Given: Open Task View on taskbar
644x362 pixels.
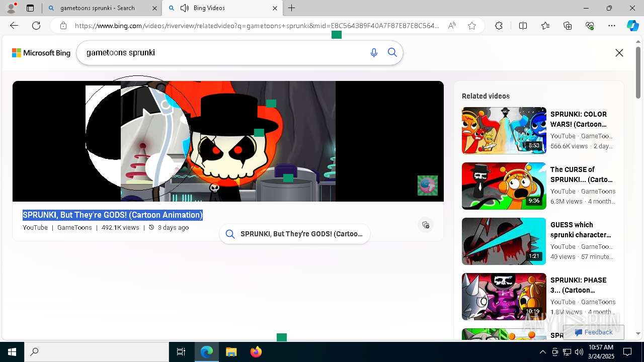Looking at the screenshot, I should (x=181, y=352).
